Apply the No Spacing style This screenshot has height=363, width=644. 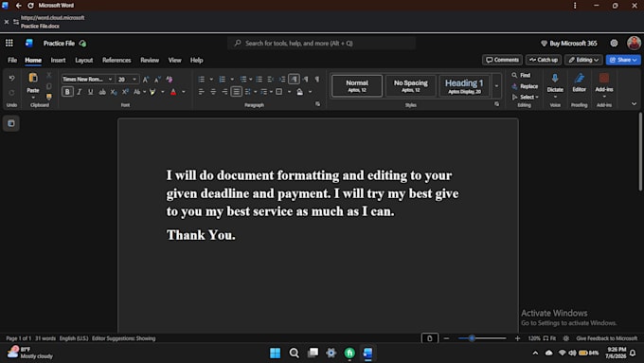pos(411,85)
